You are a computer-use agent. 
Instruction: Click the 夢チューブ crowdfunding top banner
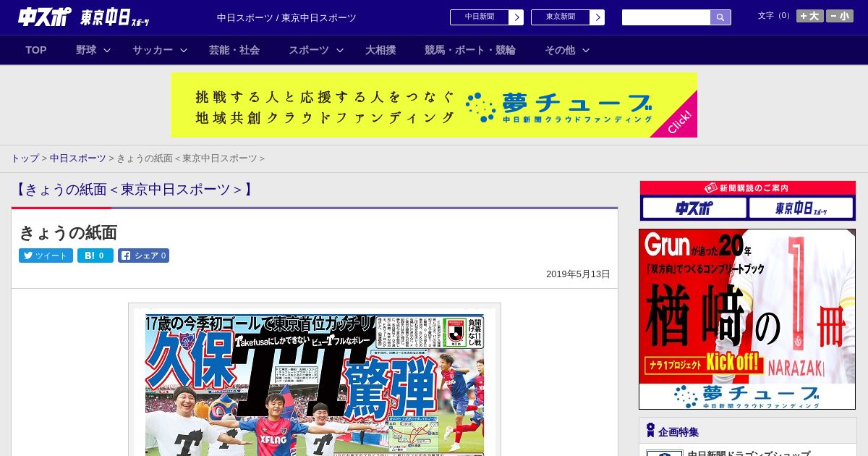(434, 105)
